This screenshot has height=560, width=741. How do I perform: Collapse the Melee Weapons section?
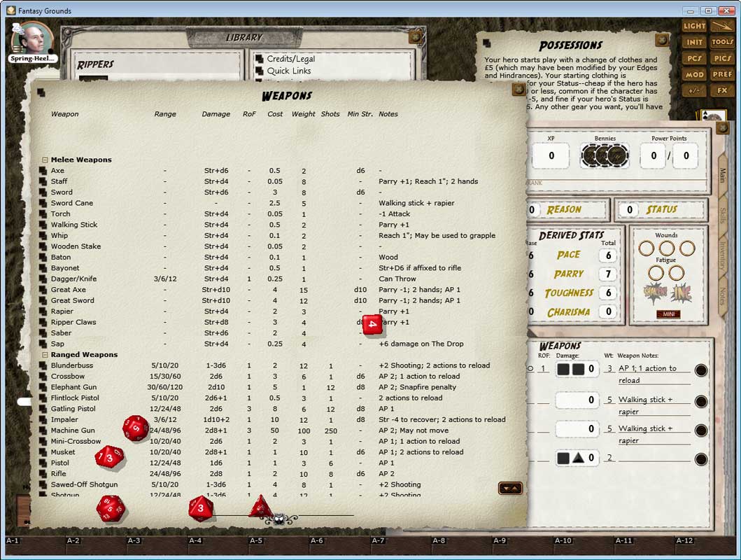(44, 159)
